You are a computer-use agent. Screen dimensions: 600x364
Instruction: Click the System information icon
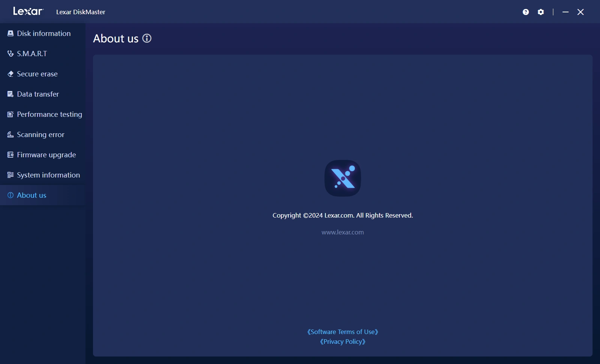pos(10,175)
